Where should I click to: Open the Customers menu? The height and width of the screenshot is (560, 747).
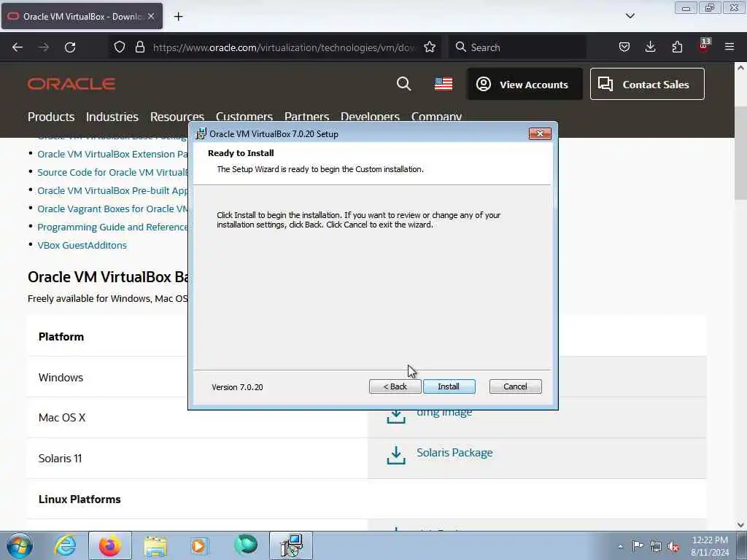click(244, 117)
